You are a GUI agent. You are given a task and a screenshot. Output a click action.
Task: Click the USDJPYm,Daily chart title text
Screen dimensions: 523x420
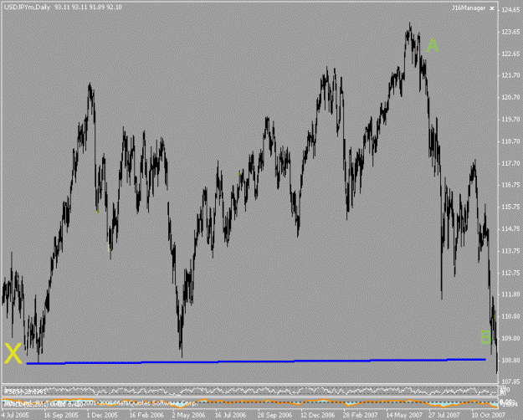pos(27,7)
